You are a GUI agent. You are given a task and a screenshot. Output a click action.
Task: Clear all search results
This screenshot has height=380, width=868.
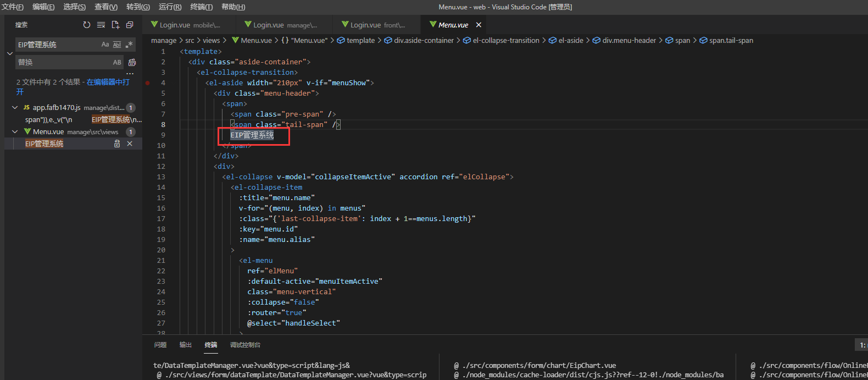coord(101,25)
